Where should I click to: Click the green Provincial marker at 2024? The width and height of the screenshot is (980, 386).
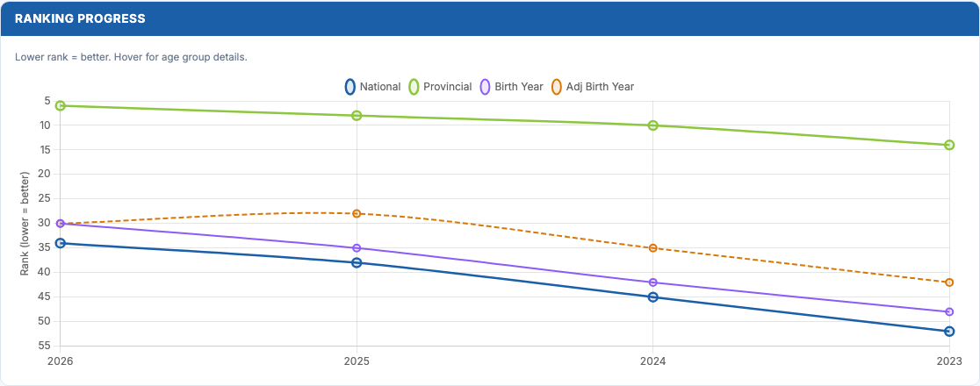(652, 125)
